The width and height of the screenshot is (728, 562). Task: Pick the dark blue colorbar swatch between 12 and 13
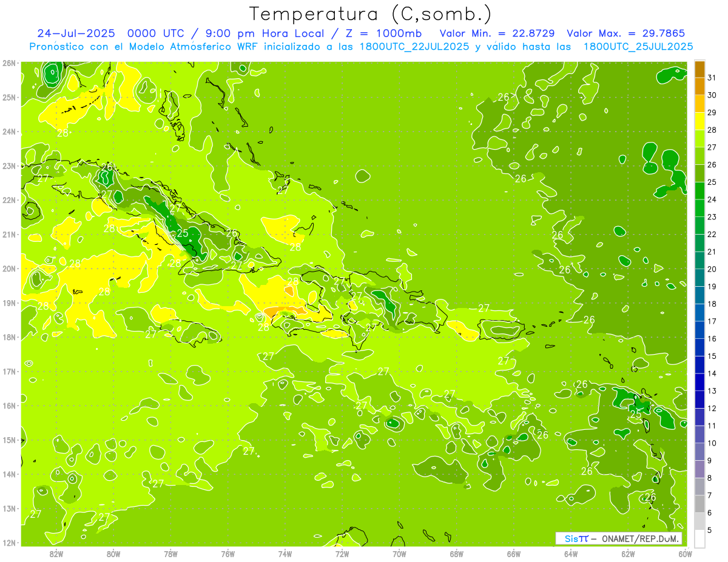click(x=699, y=399)
